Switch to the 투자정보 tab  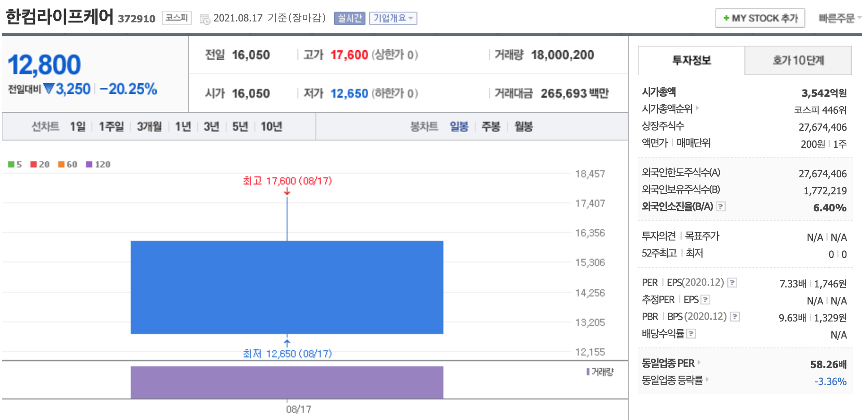(691, 60)
